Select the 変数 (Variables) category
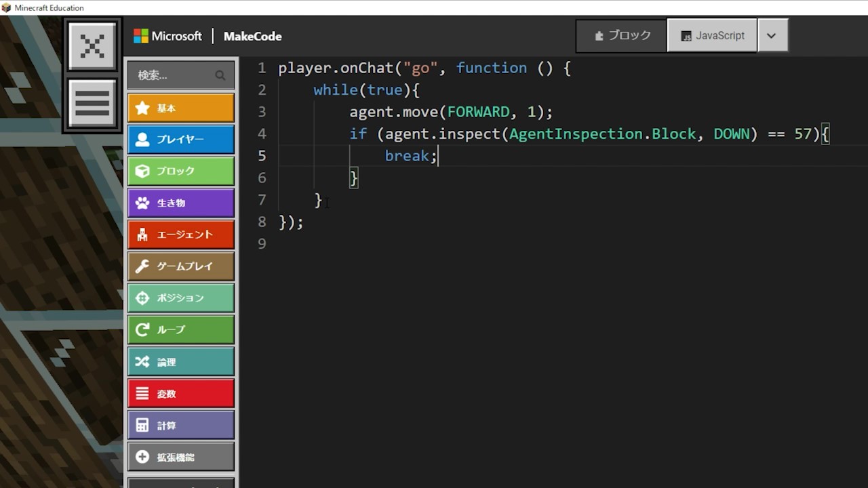The image size is (868, 488). coord(180,393)
